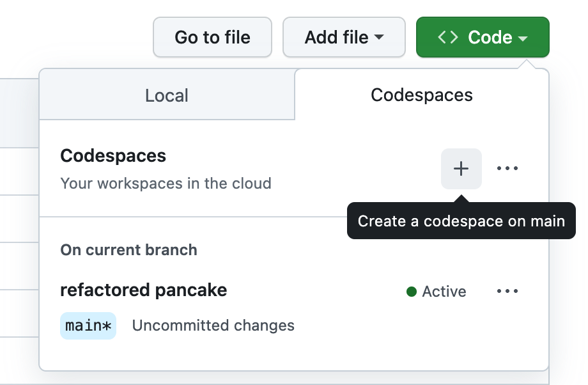Open codespace options ellipsis beside plus icon
The width and height of the screenshot is (588, 385).
tap(507, 168)
